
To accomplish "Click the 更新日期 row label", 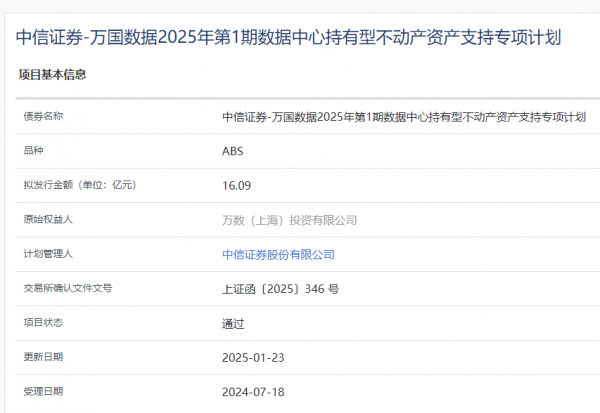I will coord(43,357).
